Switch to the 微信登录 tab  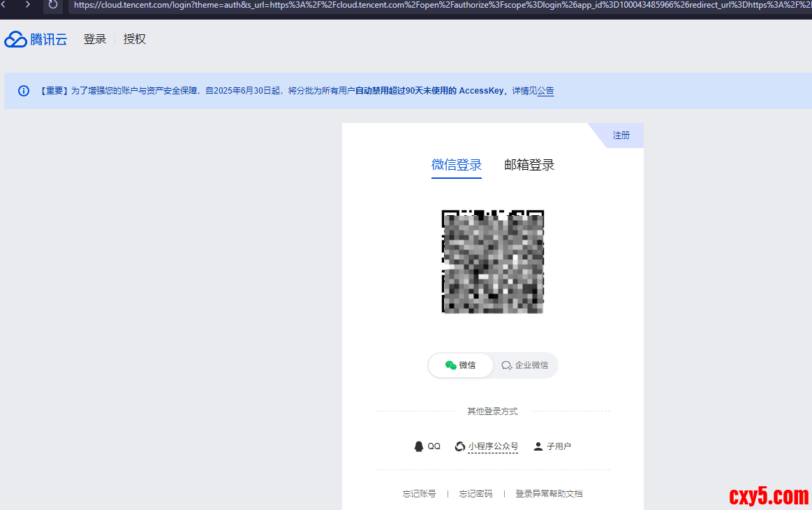pyautogui.click(x=456, y=165)
